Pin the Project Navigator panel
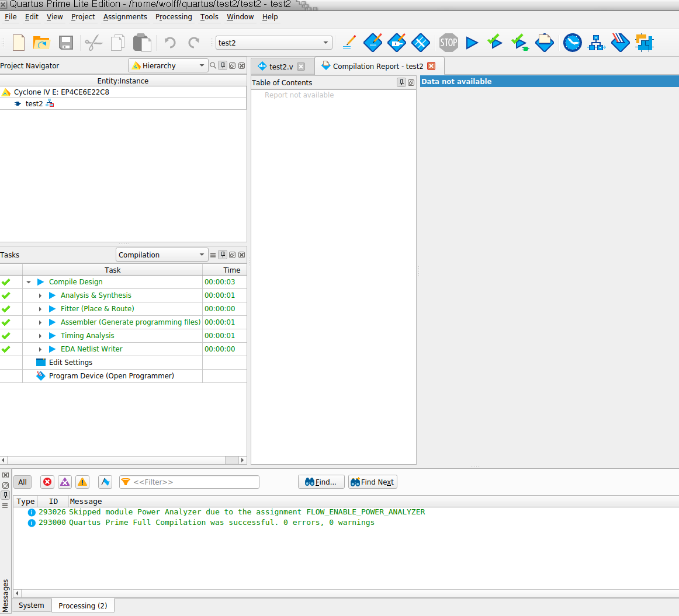Screen dimensions: 679x616 [223, 66]
